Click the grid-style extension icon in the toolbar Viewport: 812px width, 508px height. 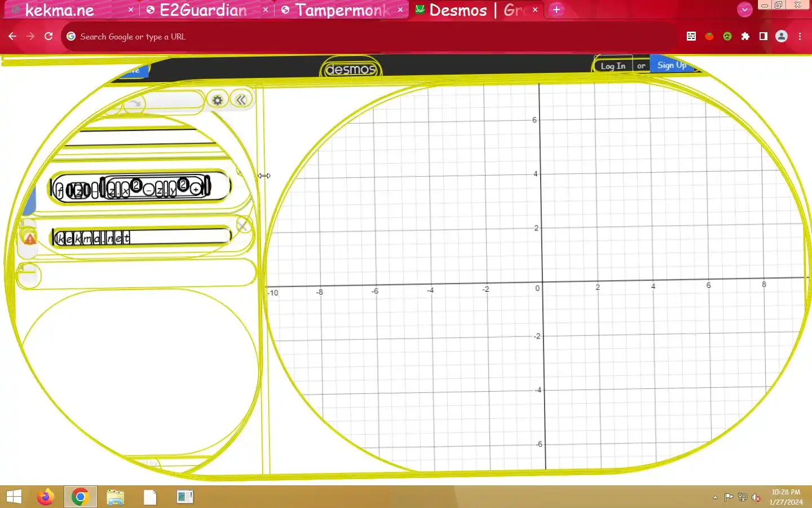691,36
